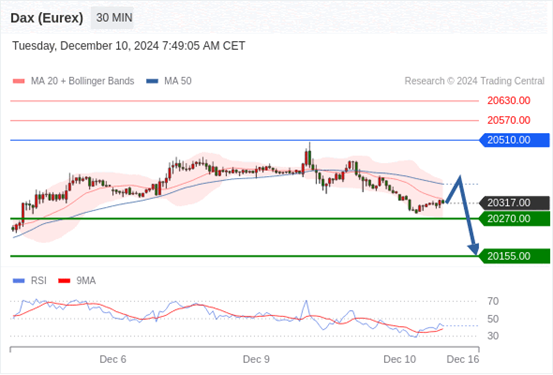553x375 pixels.
Task: Click the MA 50 blue swatch
Action: pos(152,81)
